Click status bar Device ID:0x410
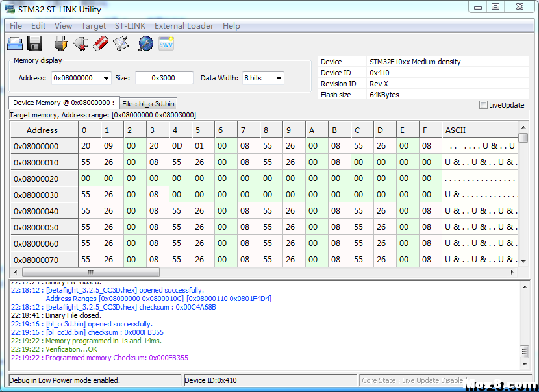This screenshot has width=539, height=392. point(271,380)
